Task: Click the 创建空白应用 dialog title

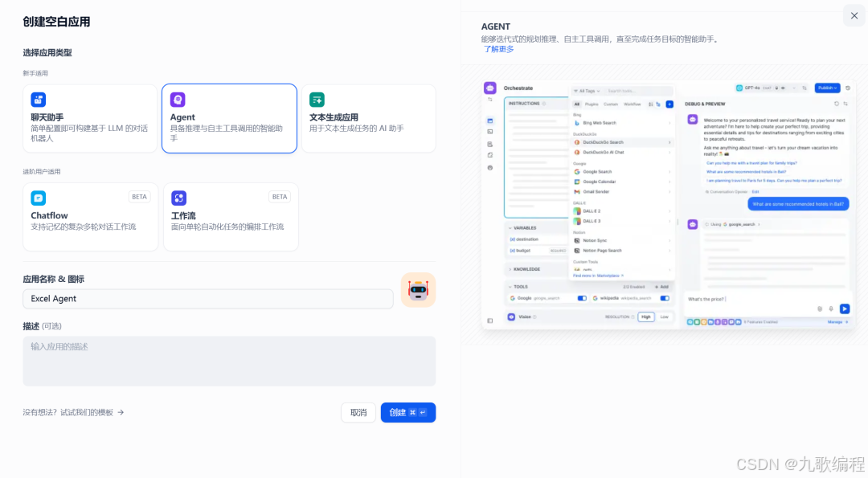Action: (56, 22)
